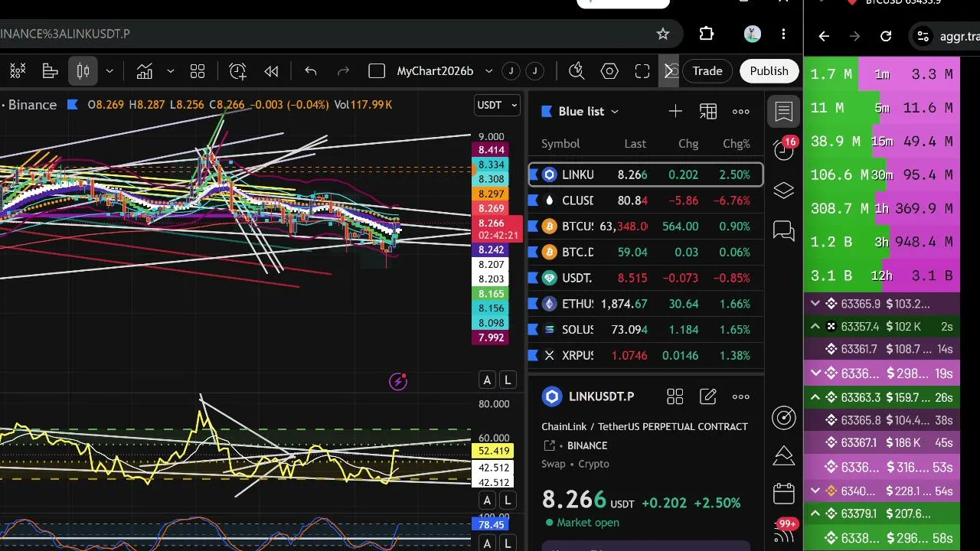
Task: Open the Chrome three-dot menu
Action: (x=783, y=34)
